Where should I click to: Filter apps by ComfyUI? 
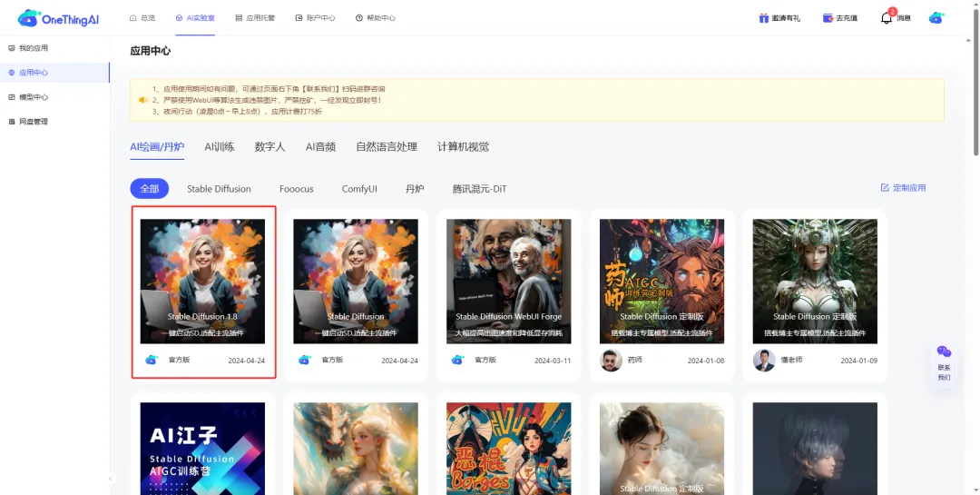pos(359,188)
